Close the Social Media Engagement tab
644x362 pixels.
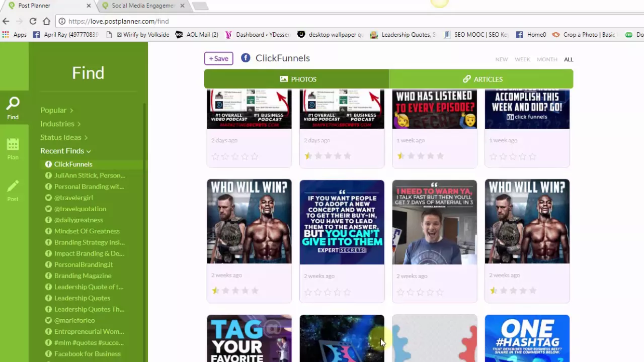pos(182,6)
